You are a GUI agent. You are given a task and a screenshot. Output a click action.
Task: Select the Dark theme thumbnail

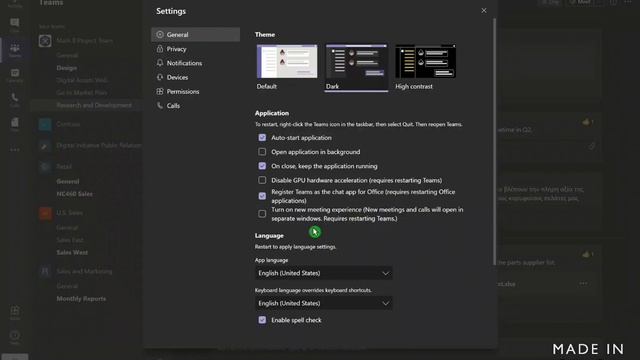356,61
